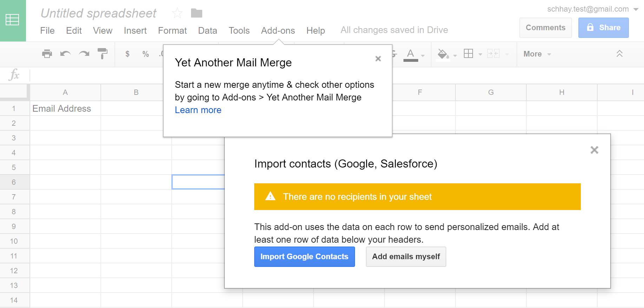Open the Format menu
Viewport: 644px width, 308px height.
pos(172,31)
